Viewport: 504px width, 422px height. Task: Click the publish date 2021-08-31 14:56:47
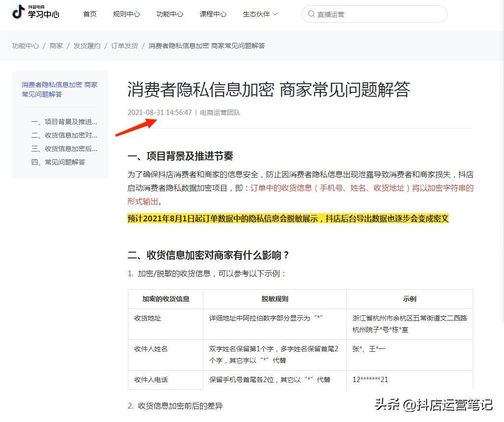pyautogui.click(x=160, y=113)
